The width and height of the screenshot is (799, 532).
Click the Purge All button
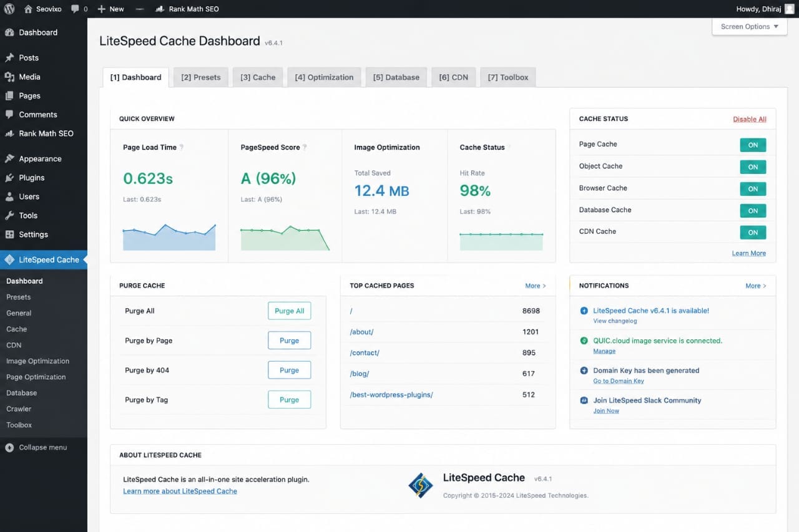click(289, 311)
